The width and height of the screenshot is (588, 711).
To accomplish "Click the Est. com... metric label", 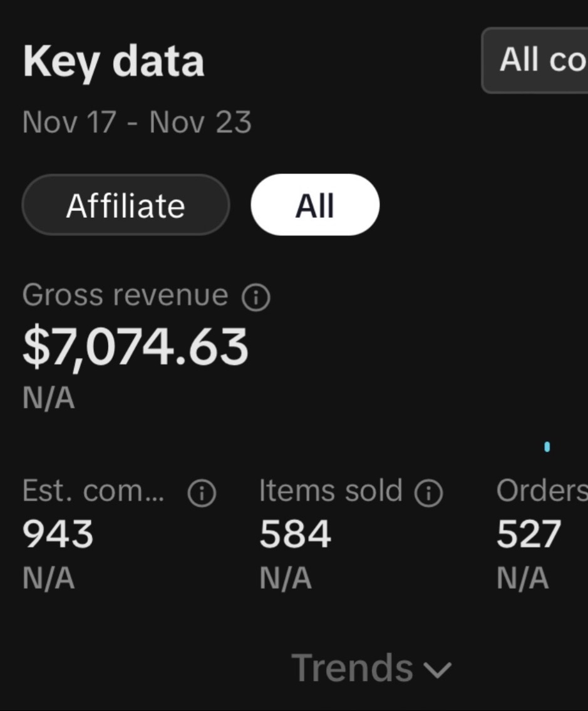I will (93, 491).
